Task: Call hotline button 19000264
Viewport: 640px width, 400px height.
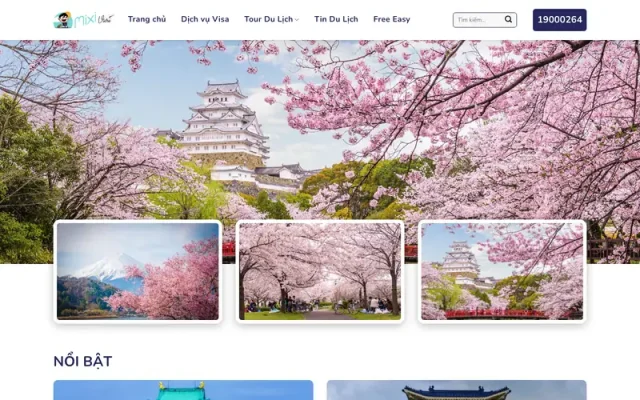Action: (x=560, y=20)
